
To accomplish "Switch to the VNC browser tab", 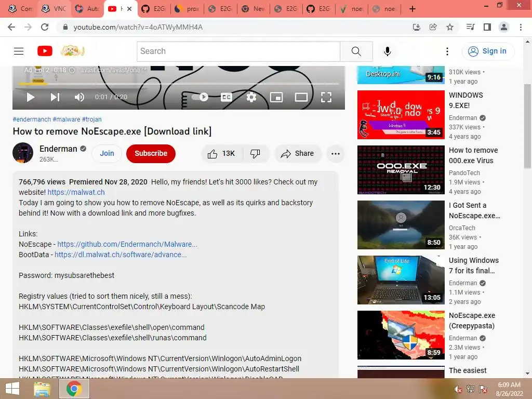I will (x=54, y=9).
